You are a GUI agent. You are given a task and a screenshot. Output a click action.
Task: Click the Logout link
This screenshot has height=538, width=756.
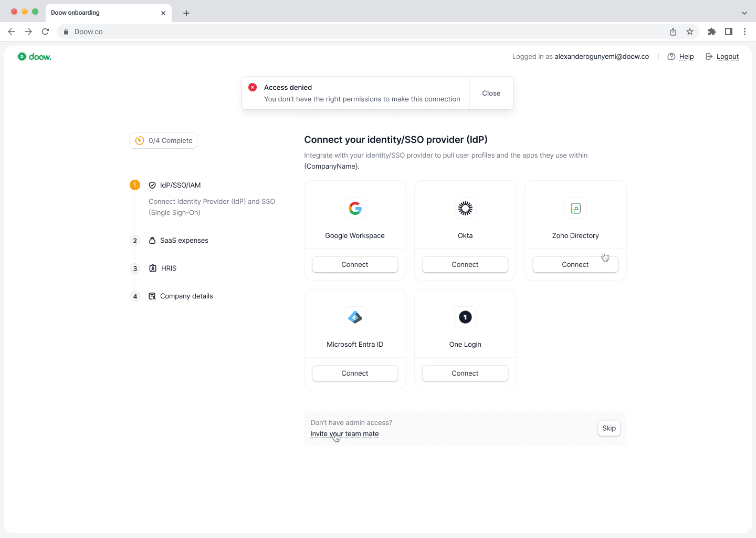pyautogui.click(x=728, y=57)
